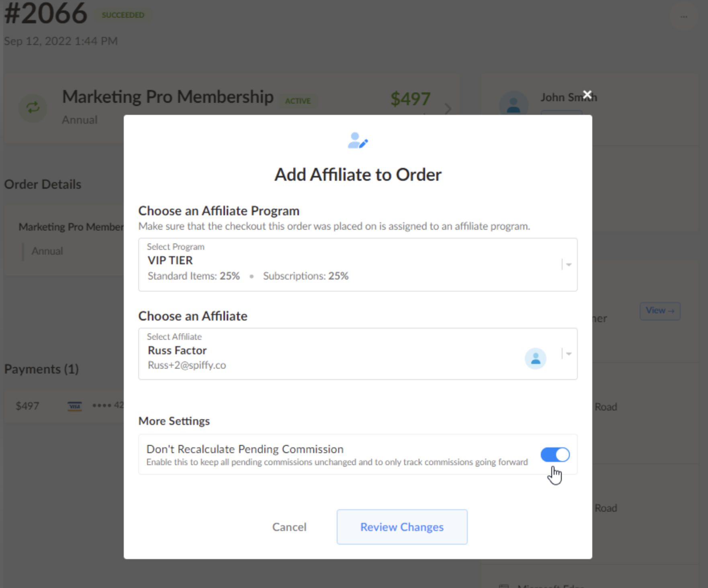The height and width of the screenshot is (588, 708).
Task: Toggle Don't Recalculate Pending Commission switch
Action: (555, 455)
